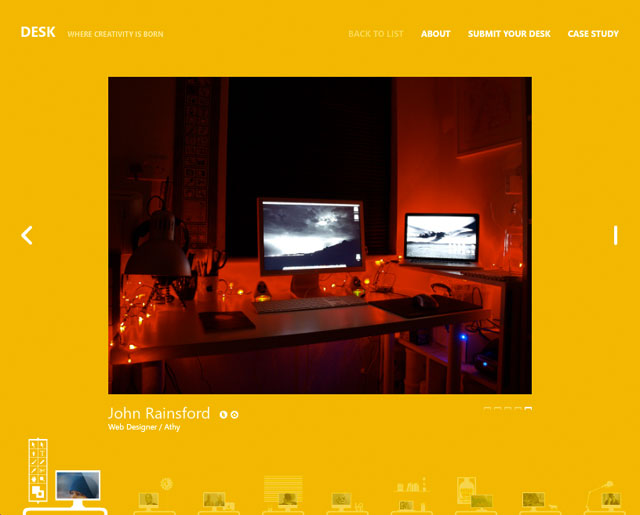Click the WHERE CREATIVITY IS BORN tagline
Screen dimensions: 640x515
click(115, 34)
